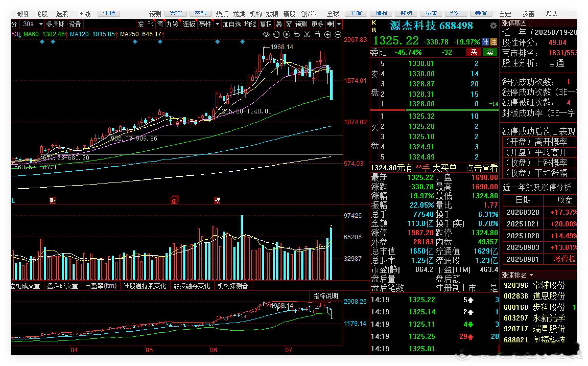Open the 30s period dropdown
The width and height of the screenshot is (588, 366).
(32, 24)
